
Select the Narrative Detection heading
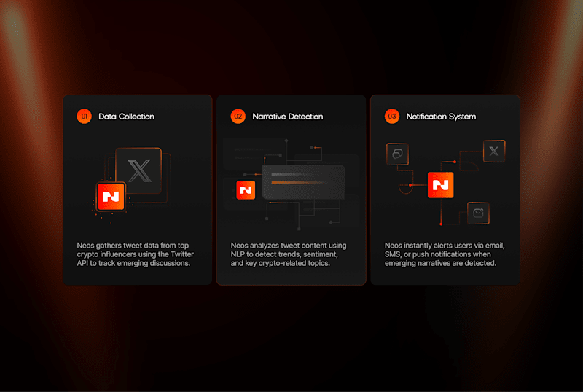[x=288, y=117]
